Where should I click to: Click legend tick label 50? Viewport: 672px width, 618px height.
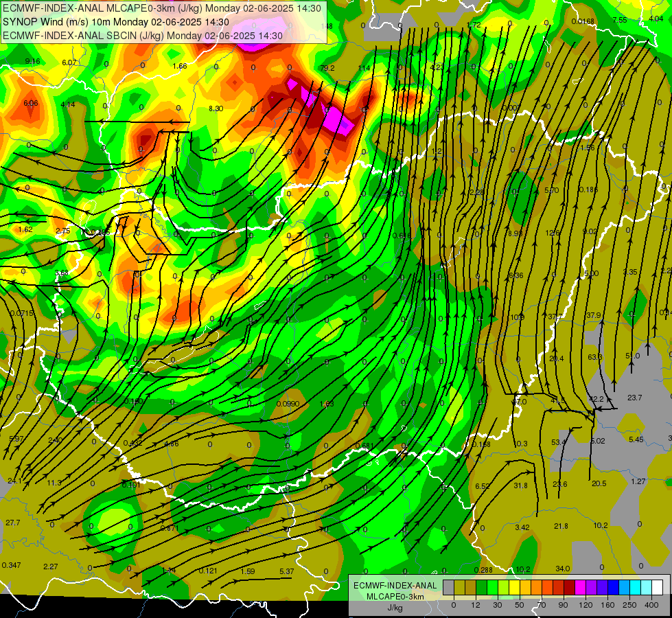pos(520,605)
